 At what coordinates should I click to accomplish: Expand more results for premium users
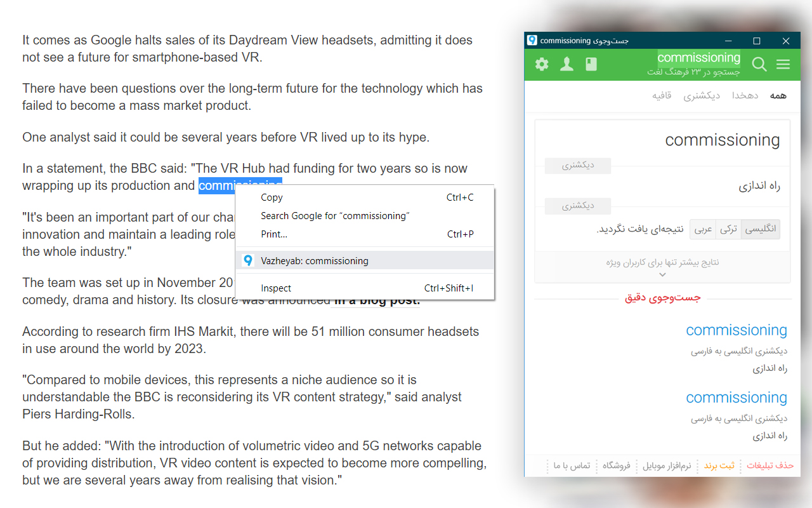click(x=662, y=267)
